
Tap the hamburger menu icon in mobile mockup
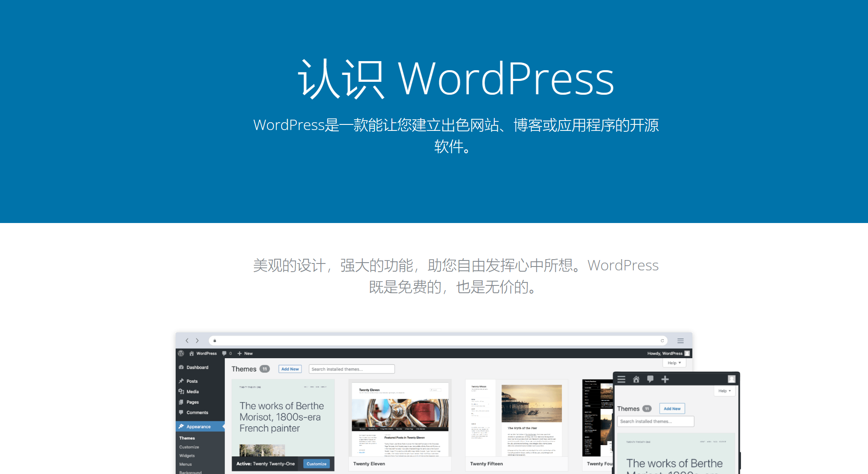621,379
